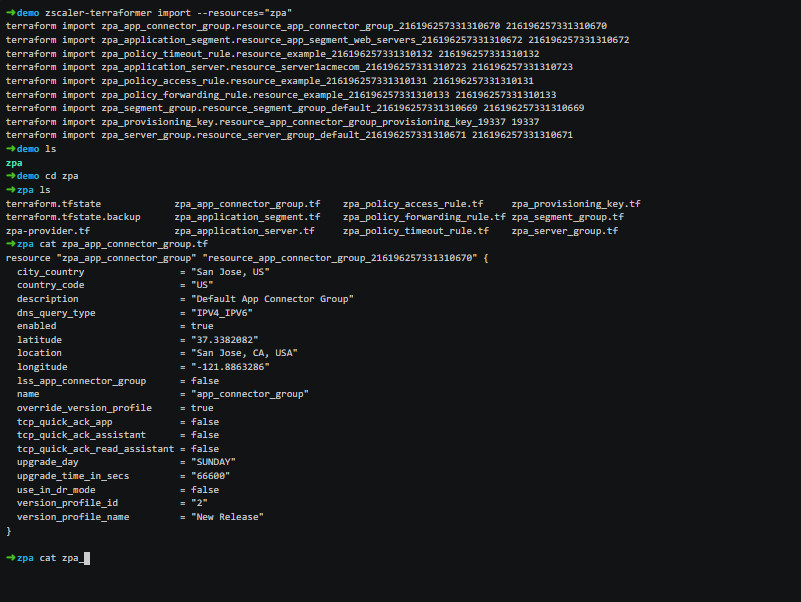Click the prompt arrow on the 'zpa ls' line
801x602 pixels.
pyautogui.click(x=11, y=190)
